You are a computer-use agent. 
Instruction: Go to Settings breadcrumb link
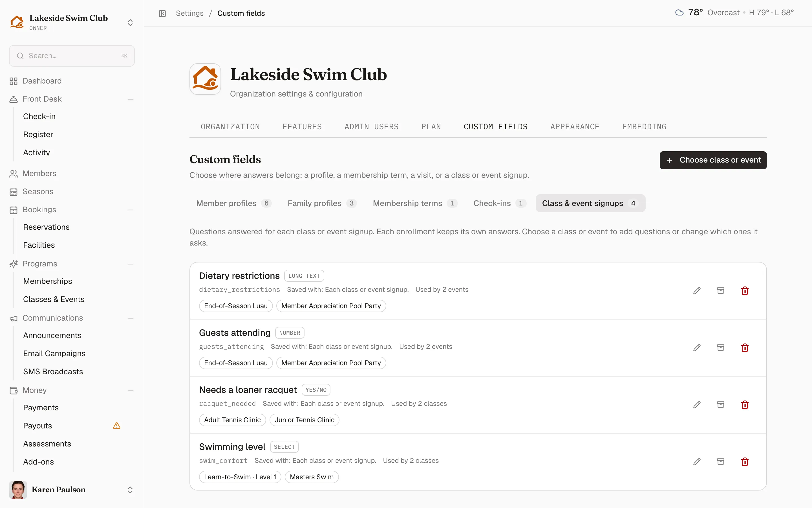[189, 14]
